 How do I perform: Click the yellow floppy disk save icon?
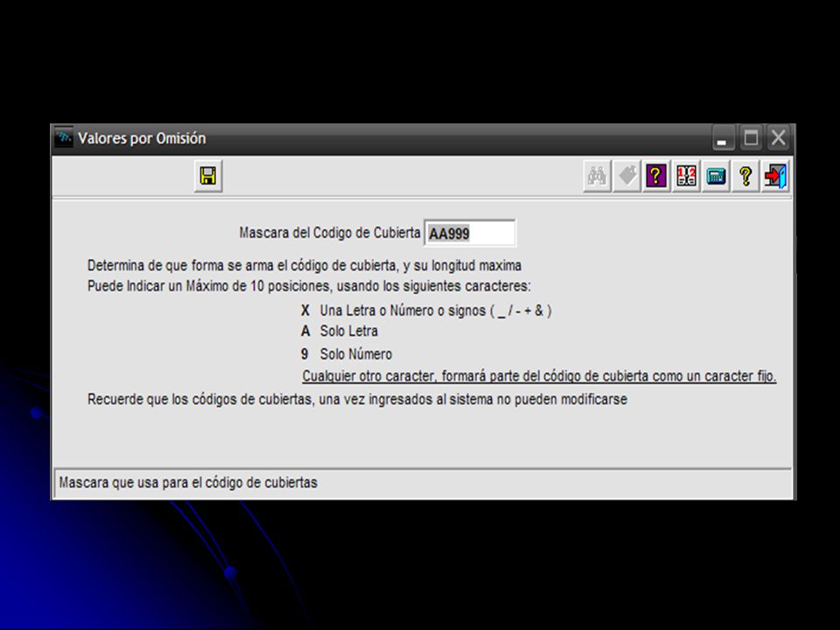208,176
